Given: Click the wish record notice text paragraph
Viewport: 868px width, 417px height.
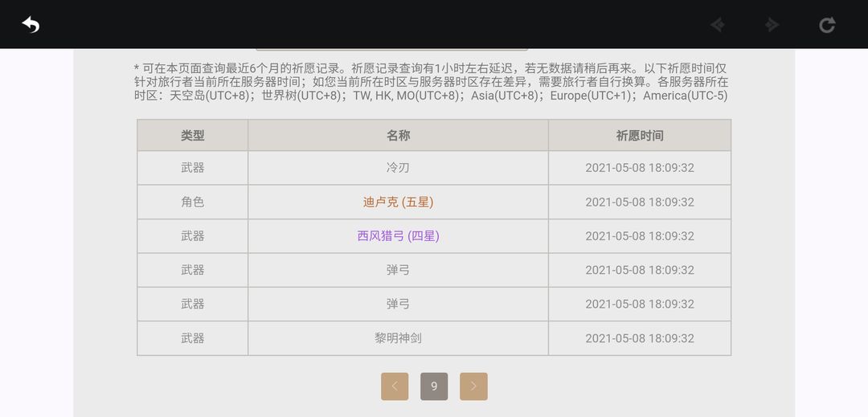Looking at the screenshot, I should (x=432, y=82).
